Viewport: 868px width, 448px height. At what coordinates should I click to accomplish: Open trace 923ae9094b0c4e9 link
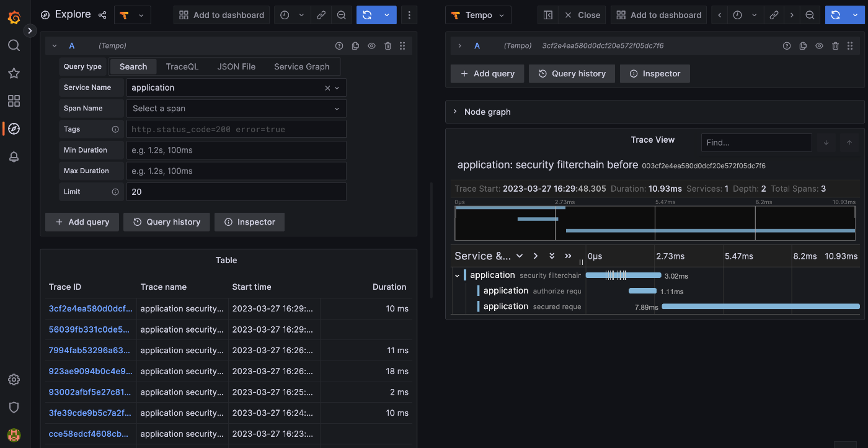91,371
